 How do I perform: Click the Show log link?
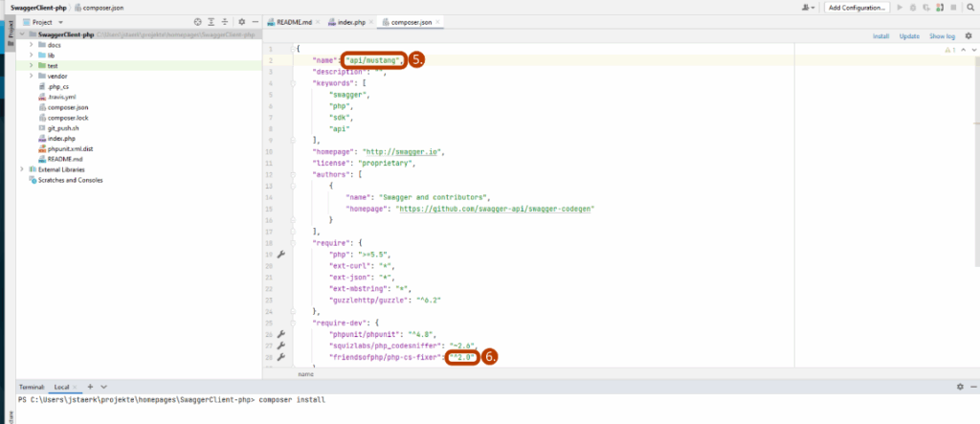click(942, 36)
